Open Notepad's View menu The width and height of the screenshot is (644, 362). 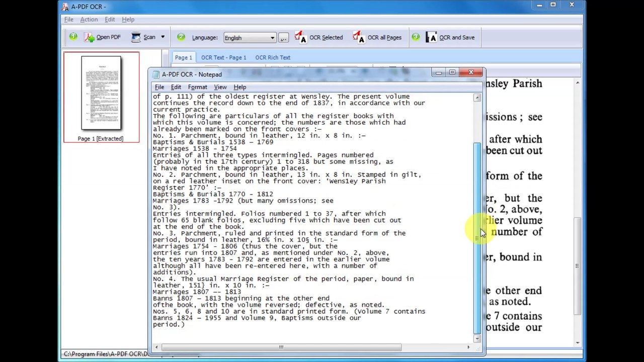tap(220, 87)
